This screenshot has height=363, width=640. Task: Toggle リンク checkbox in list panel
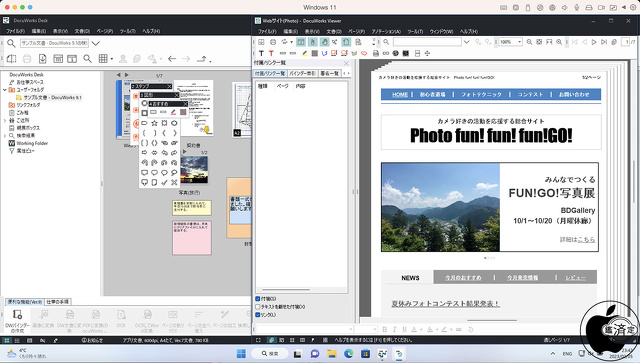[258, 314]
